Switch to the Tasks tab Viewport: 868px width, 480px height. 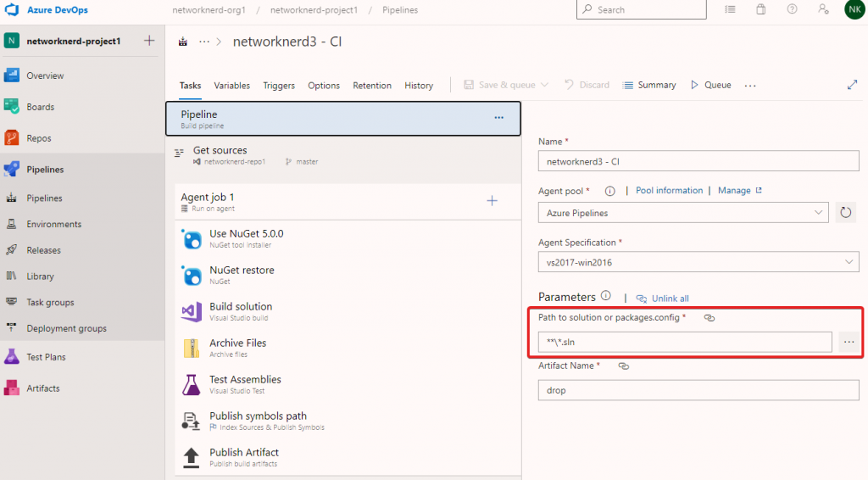tap(190, 86)
